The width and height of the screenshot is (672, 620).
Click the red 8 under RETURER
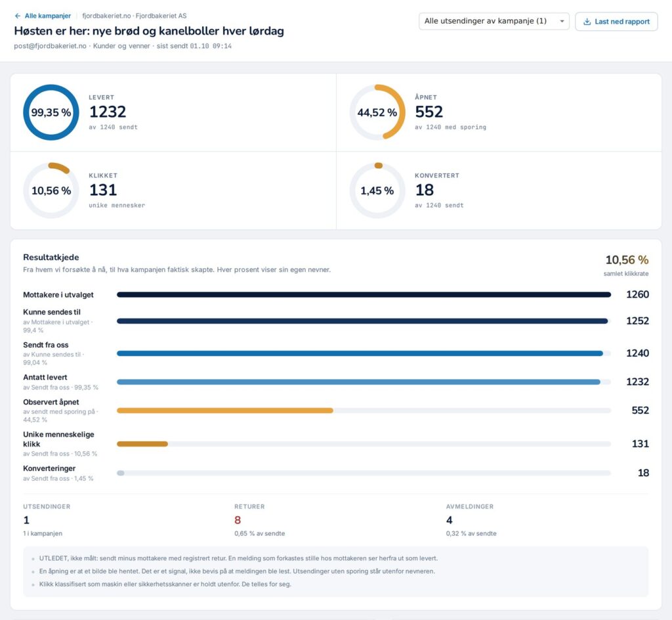click(x=238, y=520)
